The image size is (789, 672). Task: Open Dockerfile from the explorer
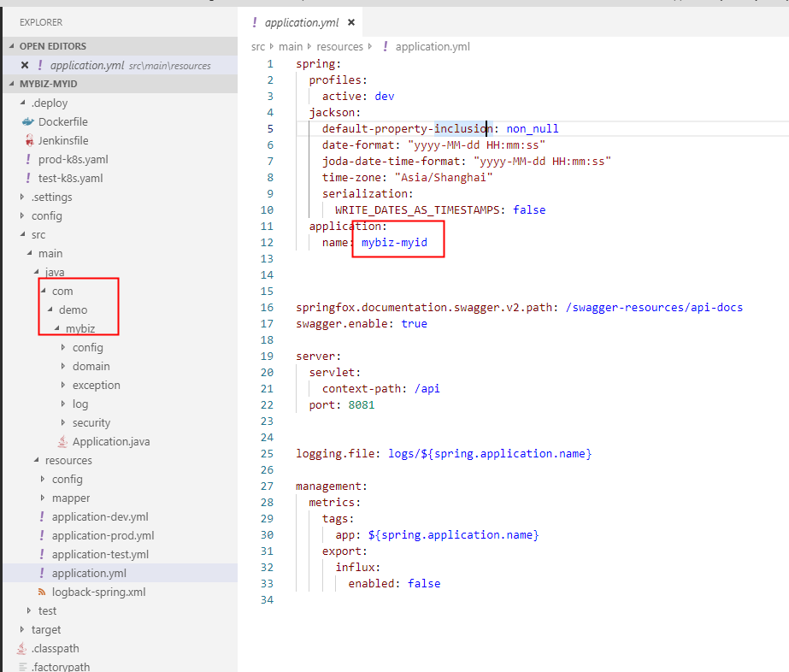pos(63,121)
